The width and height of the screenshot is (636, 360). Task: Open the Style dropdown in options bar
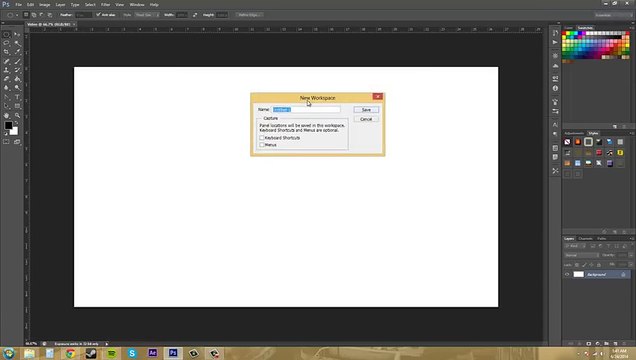pos(147,15)
